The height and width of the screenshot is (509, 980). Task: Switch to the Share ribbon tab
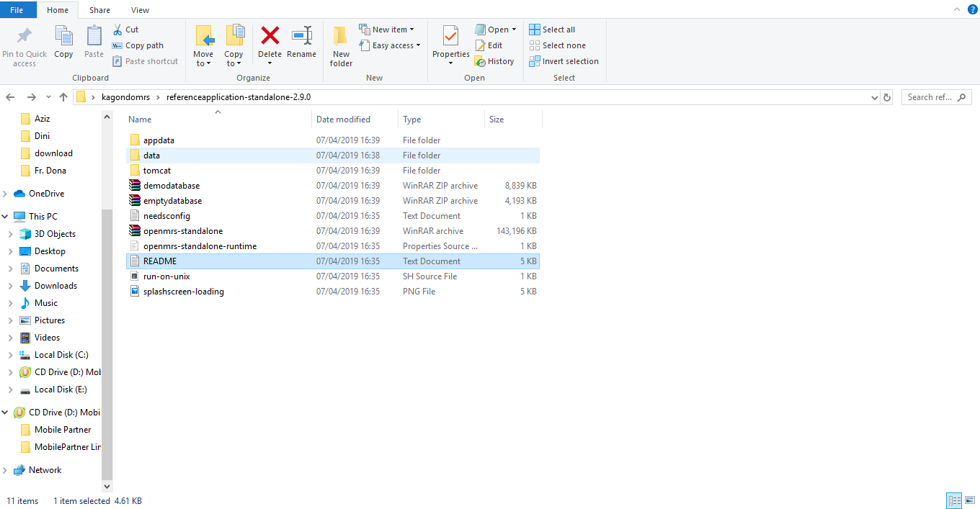coord(100,10)
